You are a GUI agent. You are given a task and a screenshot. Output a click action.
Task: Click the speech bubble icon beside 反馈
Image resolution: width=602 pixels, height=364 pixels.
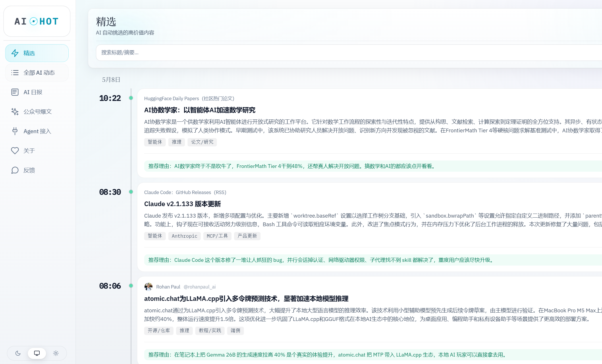click(x=15, y=170)
